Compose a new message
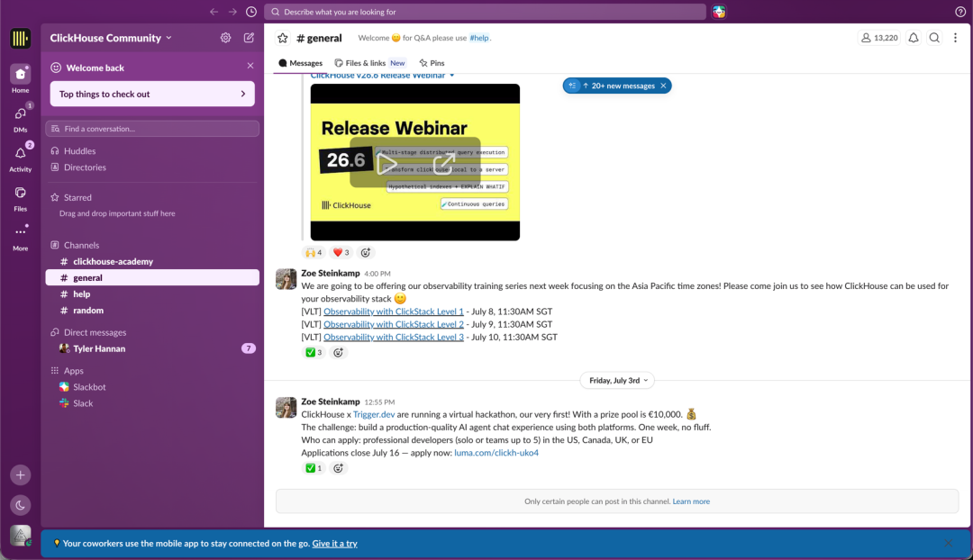Viewport: 973px width, 560px height. (249, 38)
